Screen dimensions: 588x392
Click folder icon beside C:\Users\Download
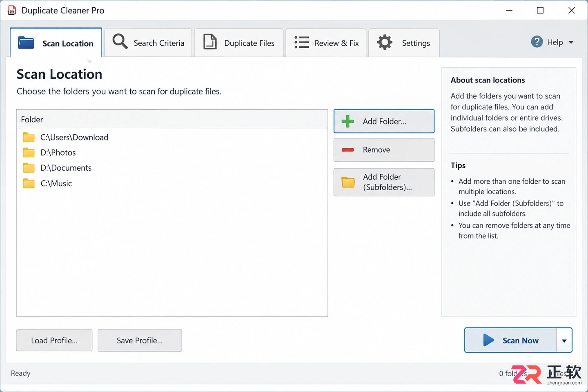(x=29, y=137)
